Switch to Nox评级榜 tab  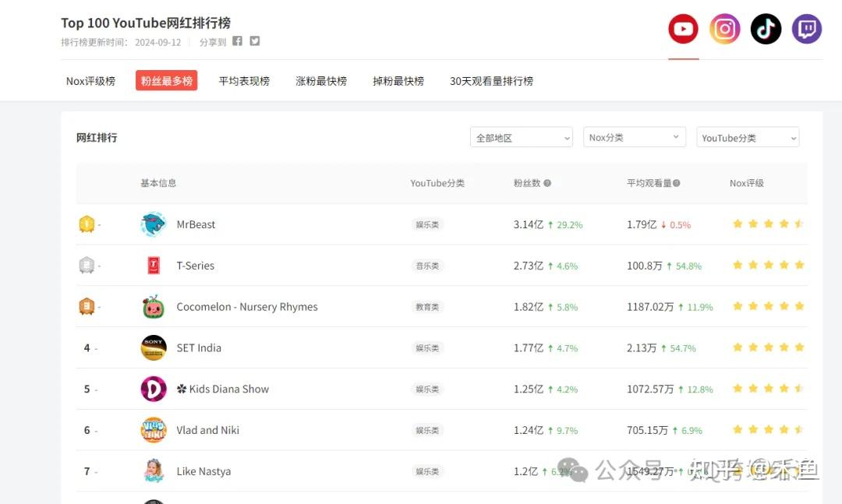coord(90,81)
